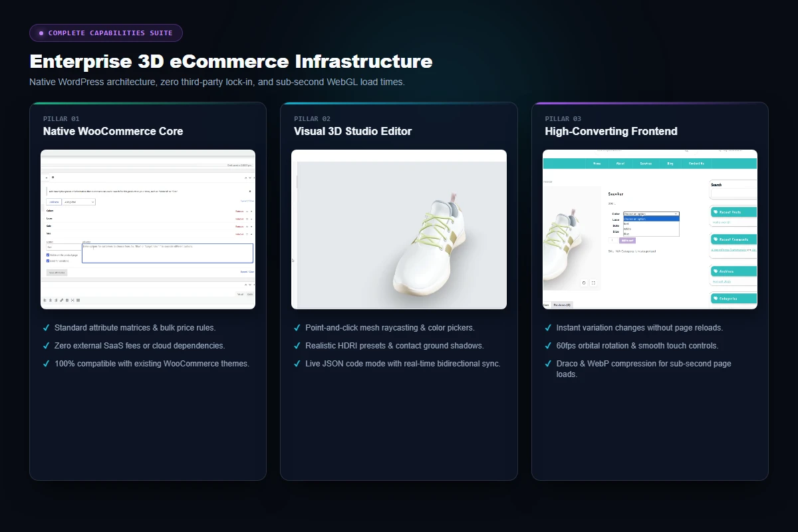The height and width of the screenshot is (532, 798).
Task: Click the 'Visual 3D Studio Editor' card heading
Action: (x=352, y=131)
